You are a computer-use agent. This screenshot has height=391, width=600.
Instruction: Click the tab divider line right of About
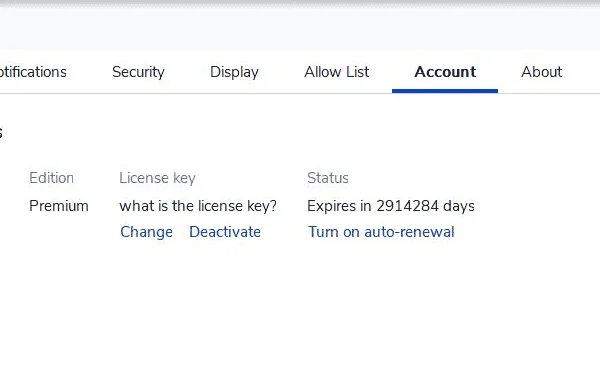coord(582,93)
